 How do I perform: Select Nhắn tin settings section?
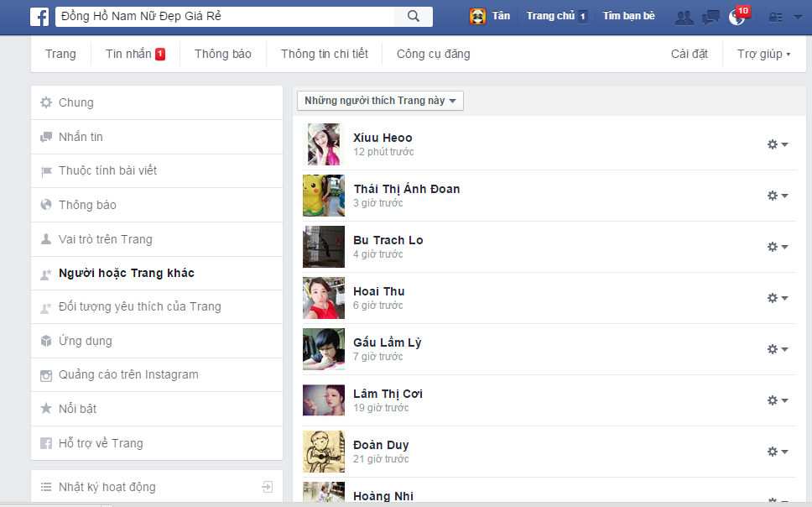(x=157, y=137)
